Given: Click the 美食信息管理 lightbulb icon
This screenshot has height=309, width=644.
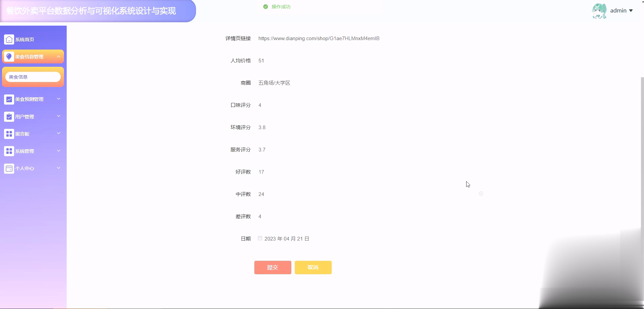Looking at the screenshot, I should click(9, 57).
